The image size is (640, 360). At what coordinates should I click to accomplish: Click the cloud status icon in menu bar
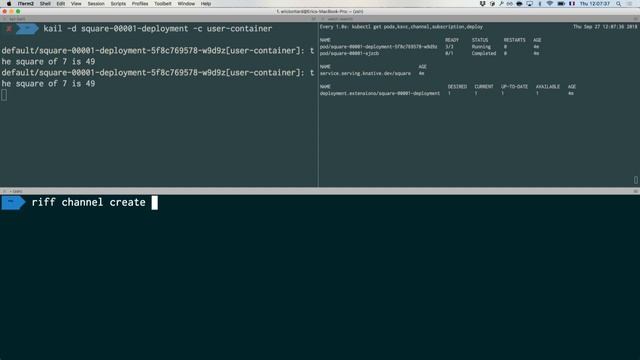click(x=519, y=4)
